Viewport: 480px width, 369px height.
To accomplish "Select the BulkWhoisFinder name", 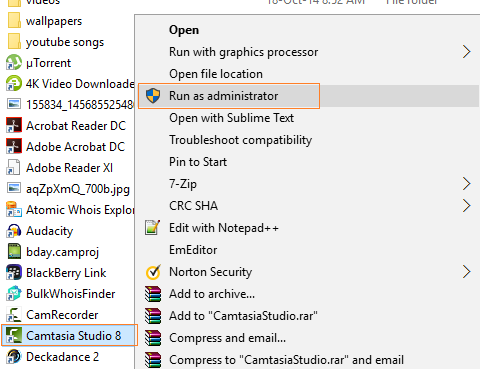I will (x=71, y=294).
